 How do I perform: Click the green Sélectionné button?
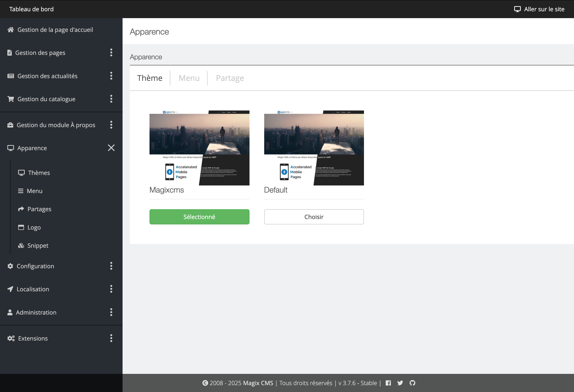pos(199,217)
